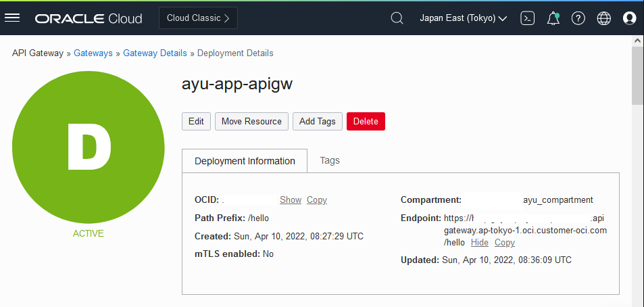Click the Deployment Details breadcrumb text
This screenshot has width=644, height=307.
click(x=235, y=53)
